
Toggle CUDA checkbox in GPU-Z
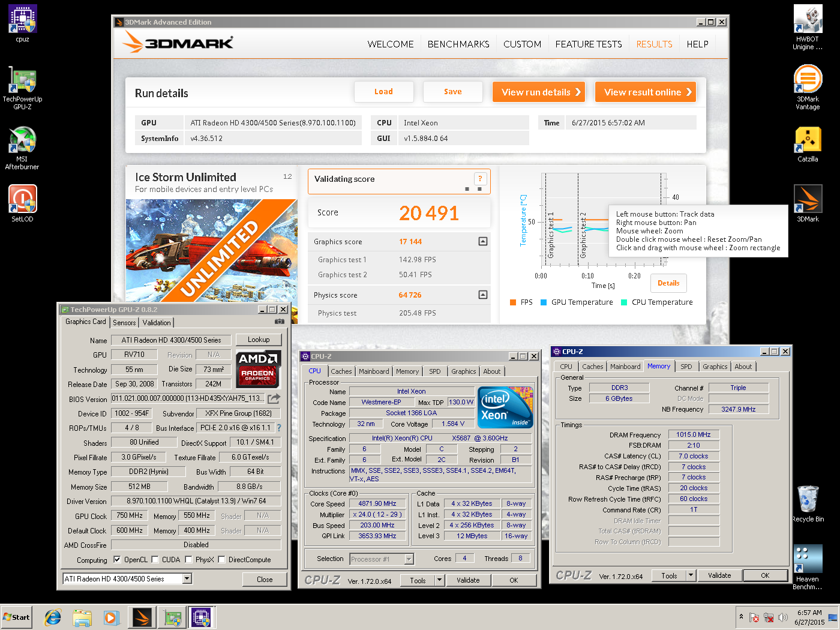click(155, 560)
